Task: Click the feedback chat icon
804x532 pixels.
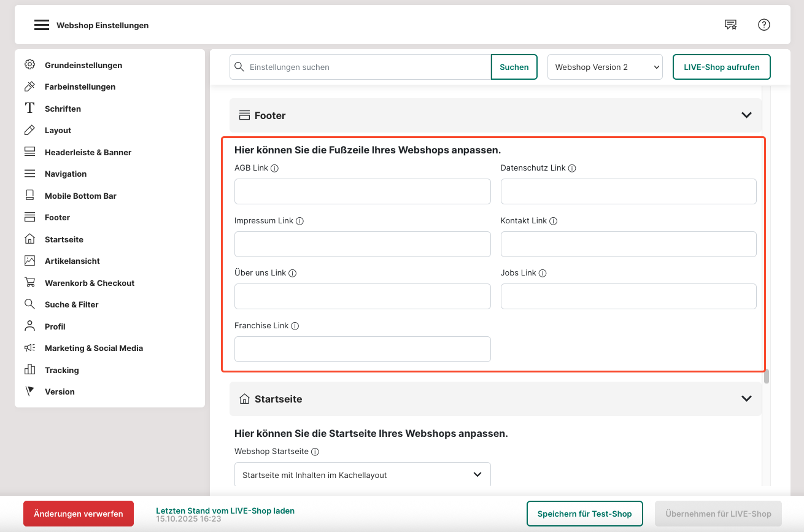Action: [x=730, y=25]
